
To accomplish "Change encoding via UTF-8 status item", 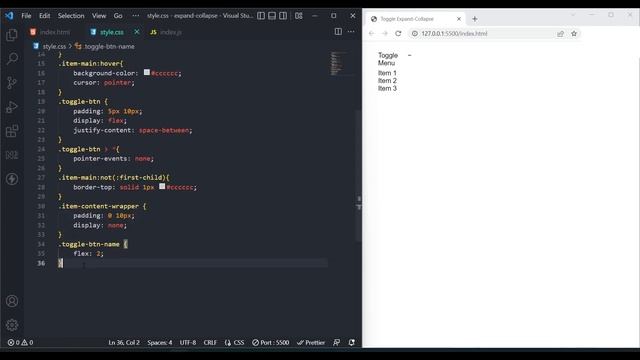I will [x=188, y=342].
